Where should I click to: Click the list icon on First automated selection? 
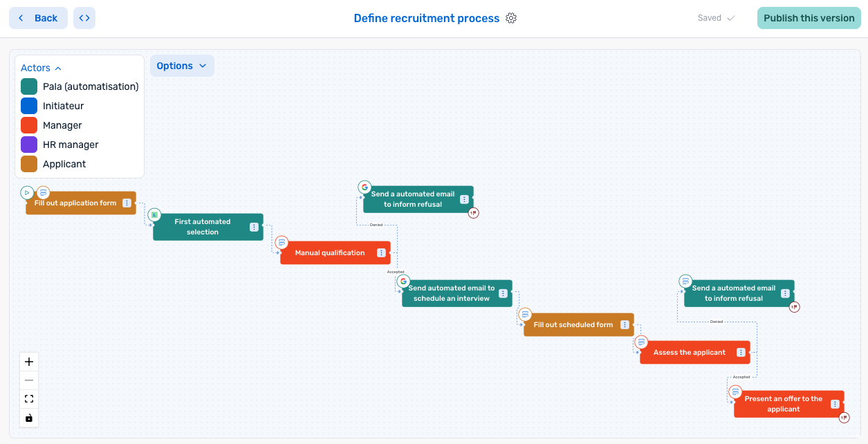pyautogui.click(x=154, y=214)
